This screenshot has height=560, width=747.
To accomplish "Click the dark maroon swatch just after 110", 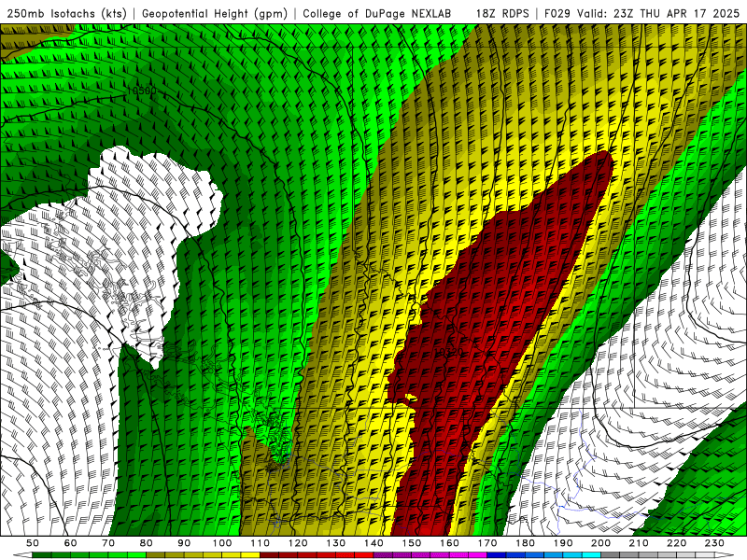I will pyautogui.click(x=269, y=554).
